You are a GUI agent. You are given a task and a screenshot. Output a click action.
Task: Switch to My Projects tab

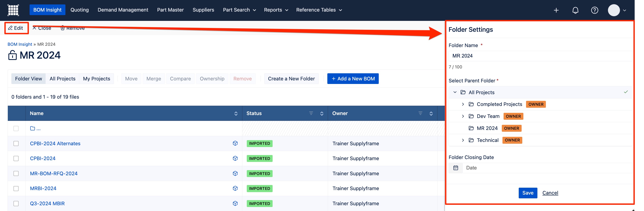(x=97, y=79)
